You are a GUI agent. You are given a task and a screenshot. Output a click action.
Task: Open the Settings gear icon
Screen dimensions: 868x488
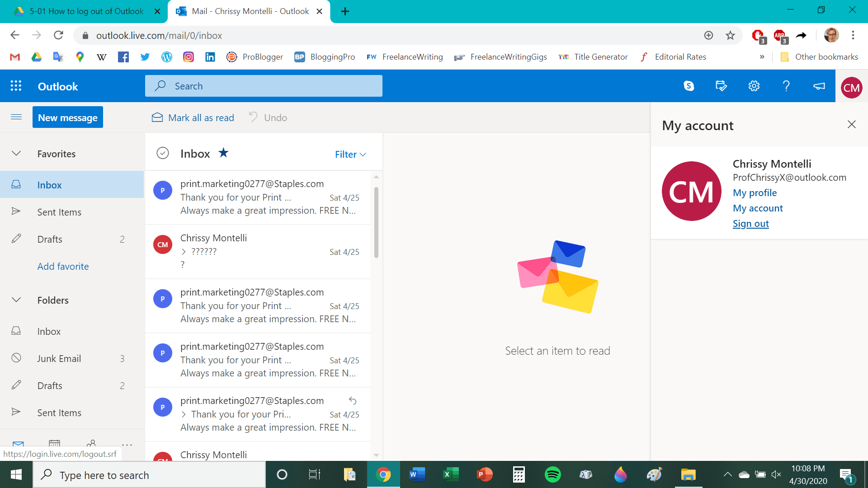click(754, 86)
